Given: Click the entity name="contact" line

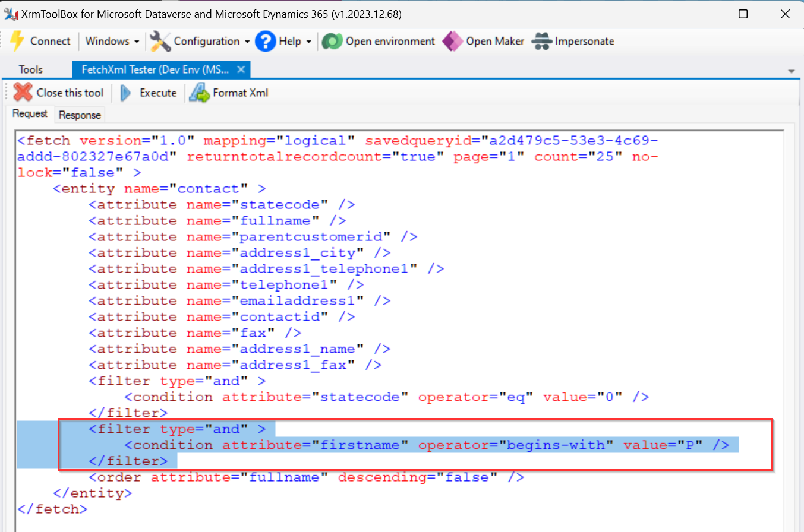Looking at the screenshot, I should coord(159,189).
